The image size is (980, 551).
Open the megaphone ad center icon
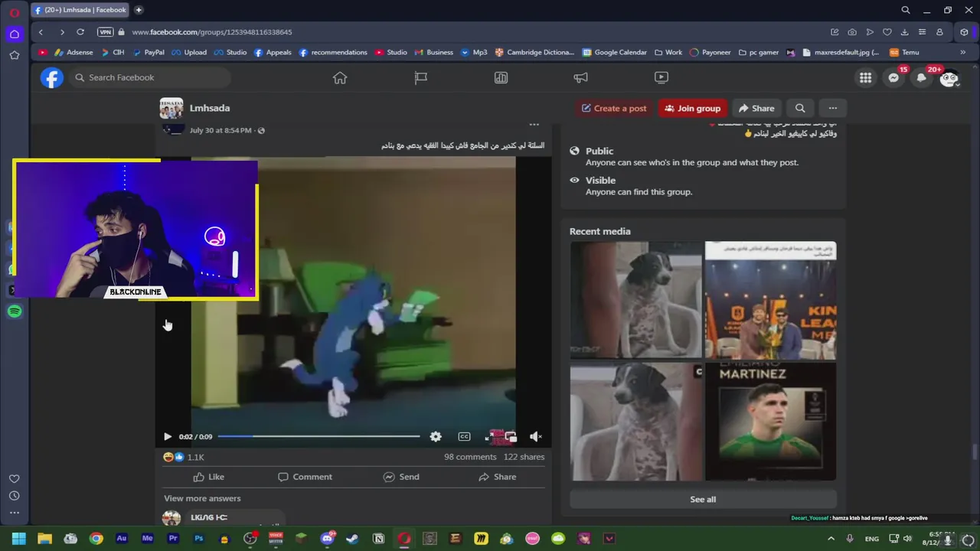pos(581,77)
